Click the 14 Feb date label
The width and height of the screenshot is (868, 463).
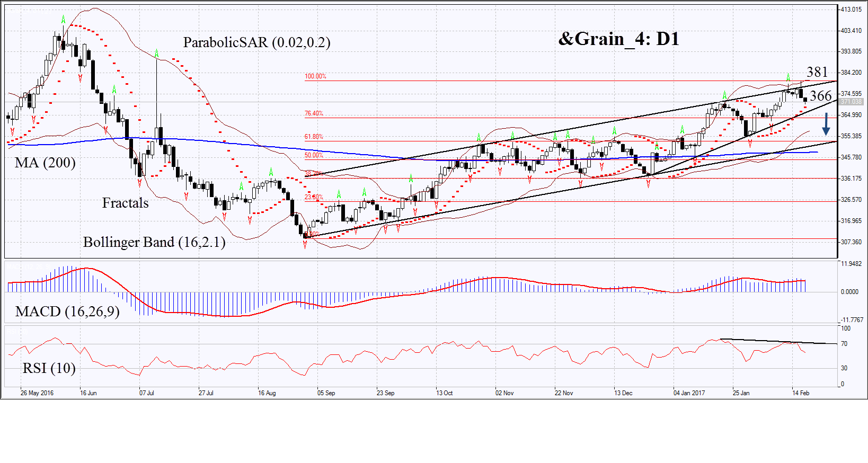(x=801, y=393)
